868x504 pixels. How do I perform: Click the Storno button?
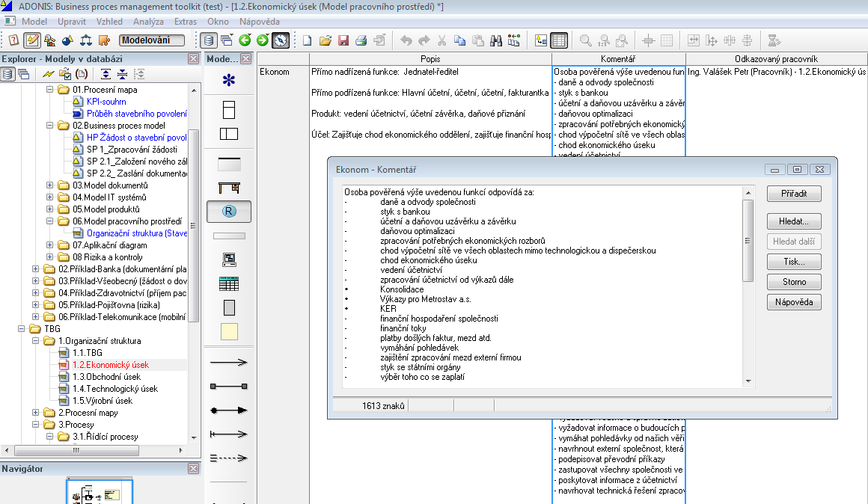794,282
